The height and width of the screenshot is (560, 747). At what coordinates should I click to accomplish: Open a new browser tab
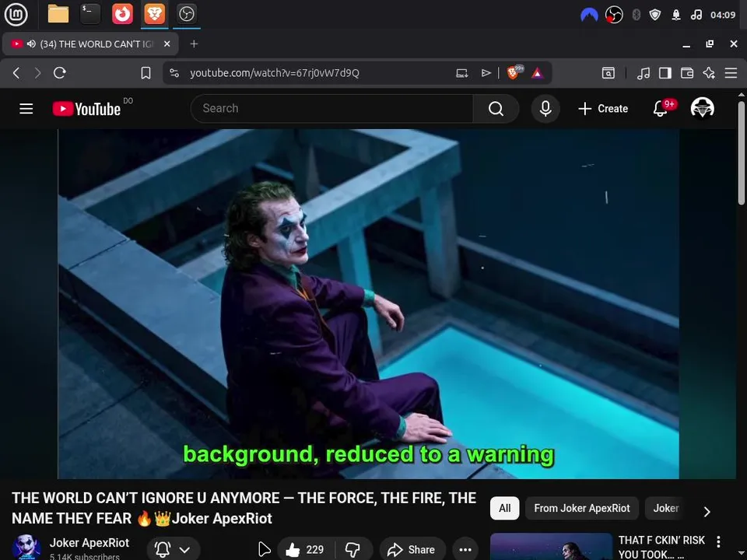tap(194, 44)
